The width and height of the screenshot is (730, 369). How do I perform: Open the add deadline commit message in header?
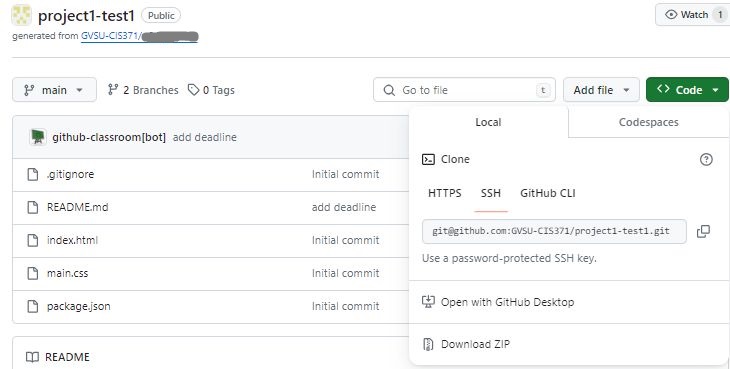[x=204, y=137]
